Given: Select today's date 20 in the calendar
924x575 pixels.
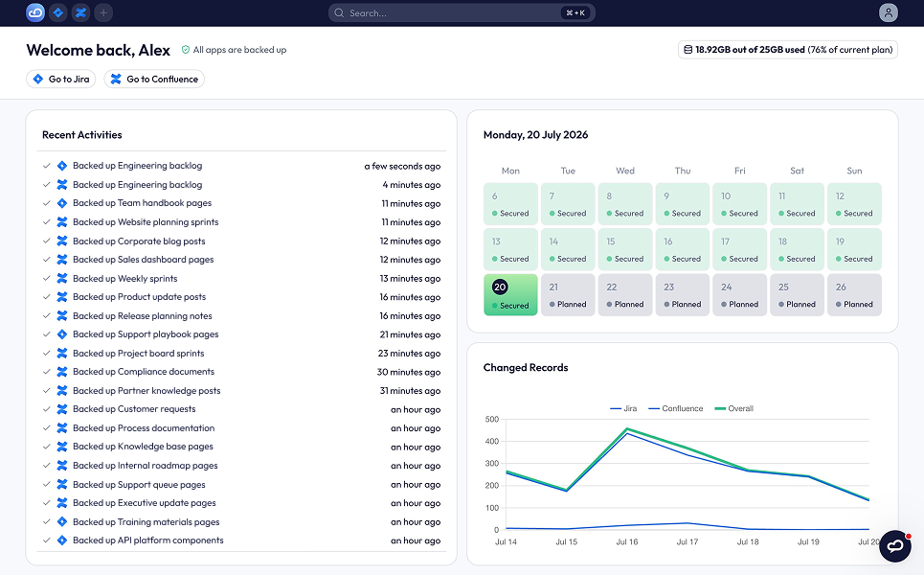Looking at the screenshot, I should coord(510,295).
